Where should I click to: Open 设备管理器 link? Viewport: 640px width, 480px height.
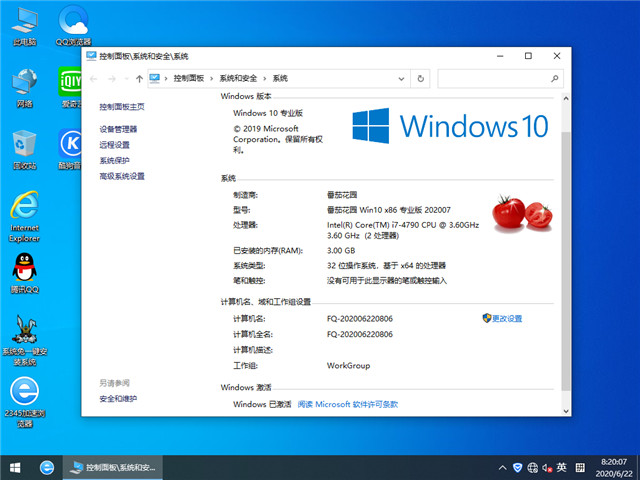tap(118, 129)
